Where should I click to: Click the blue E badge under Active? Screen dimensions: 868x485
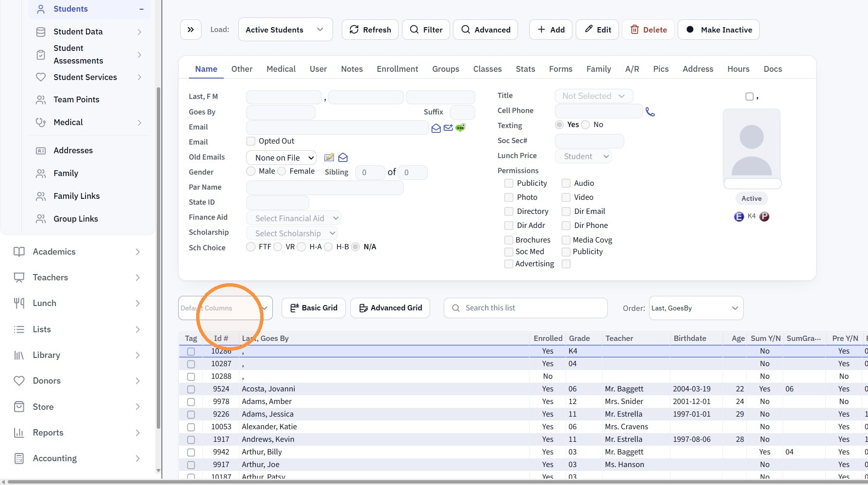pos(739,217)
